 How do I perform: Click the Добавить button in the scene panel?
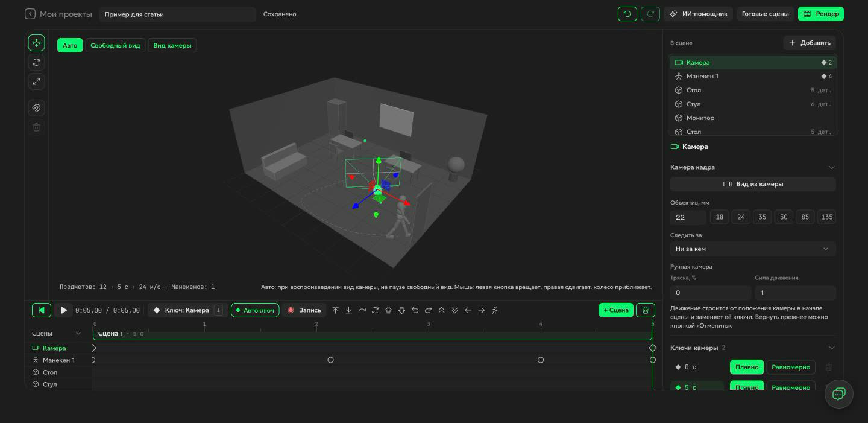pyautogui.click(x=810, y=43)
